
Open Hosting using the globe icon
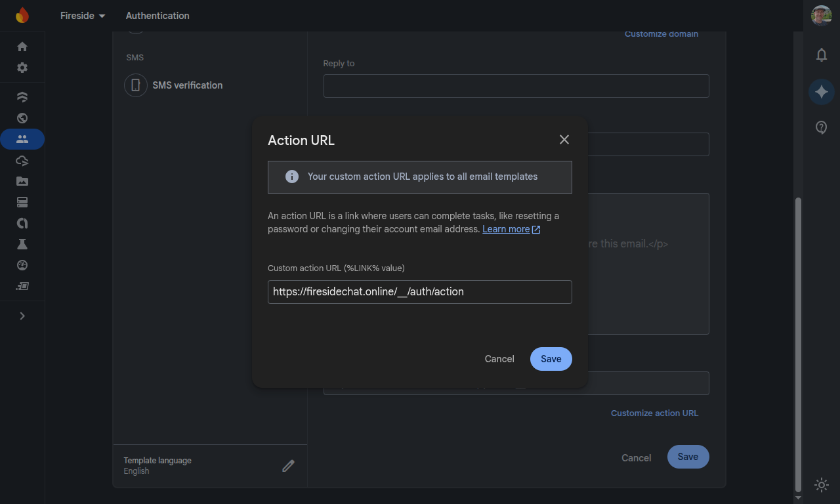22,118
